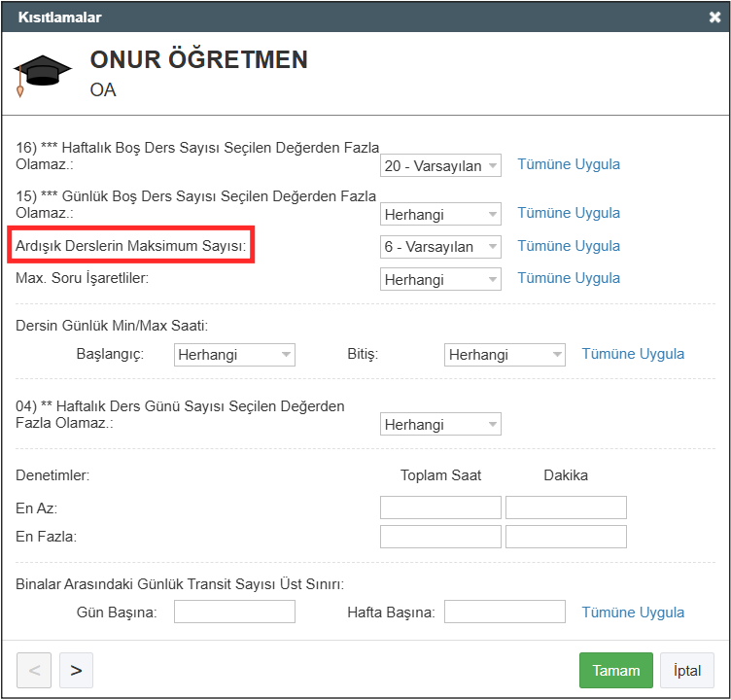Click the Dakika column header
This screenshot has height=700, width=731.
(x=566, y=475)
